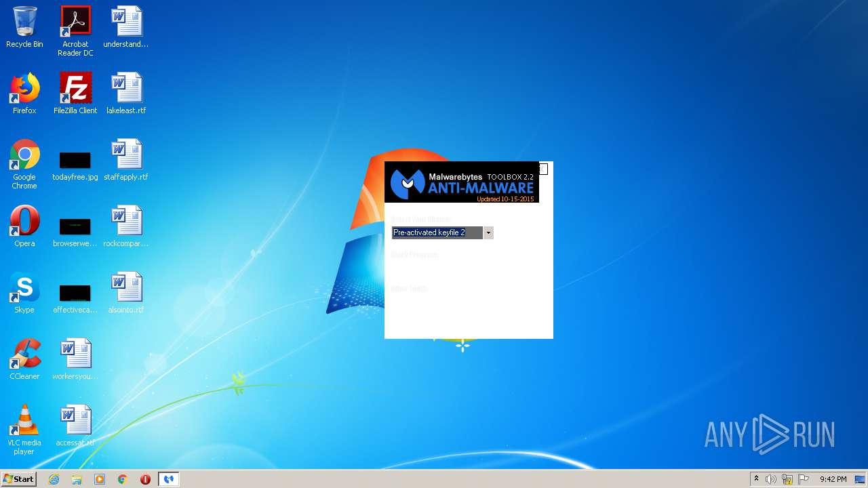Select the Google Chrome desktop shortcut
The height and width of the screenshot is (488, 868).
click(x=24, y=164)
